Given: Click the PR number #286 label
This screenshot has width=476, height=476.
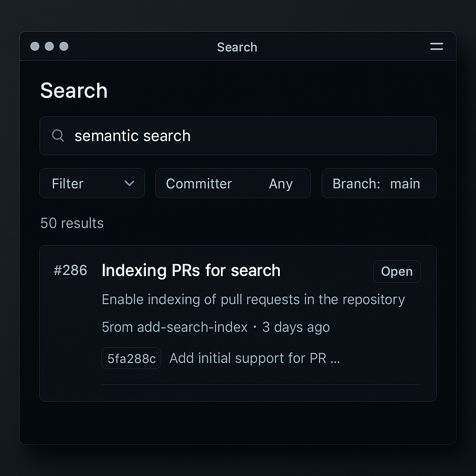Looking at the screenshot, I should point(70,271).
